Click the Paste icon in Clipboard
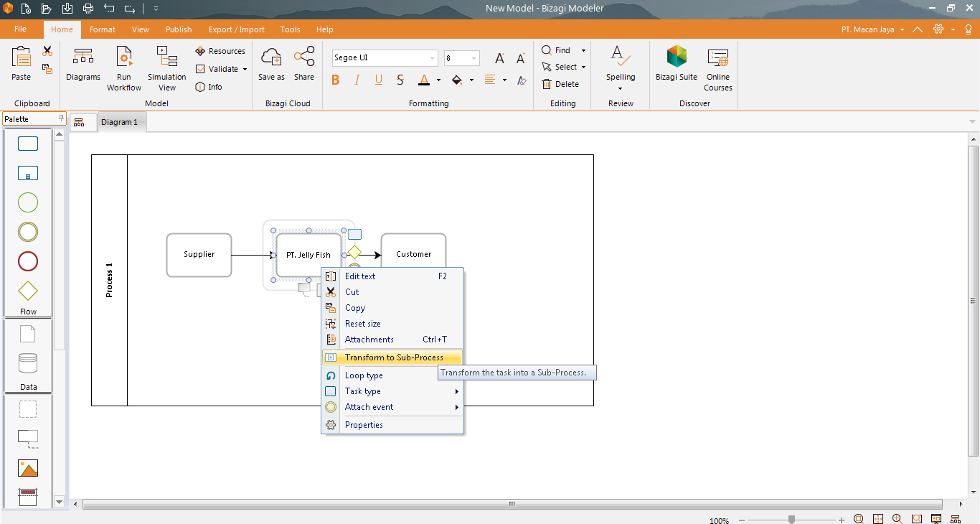The image size is (980, 524). pyautogui.click(x=22, y=57)
